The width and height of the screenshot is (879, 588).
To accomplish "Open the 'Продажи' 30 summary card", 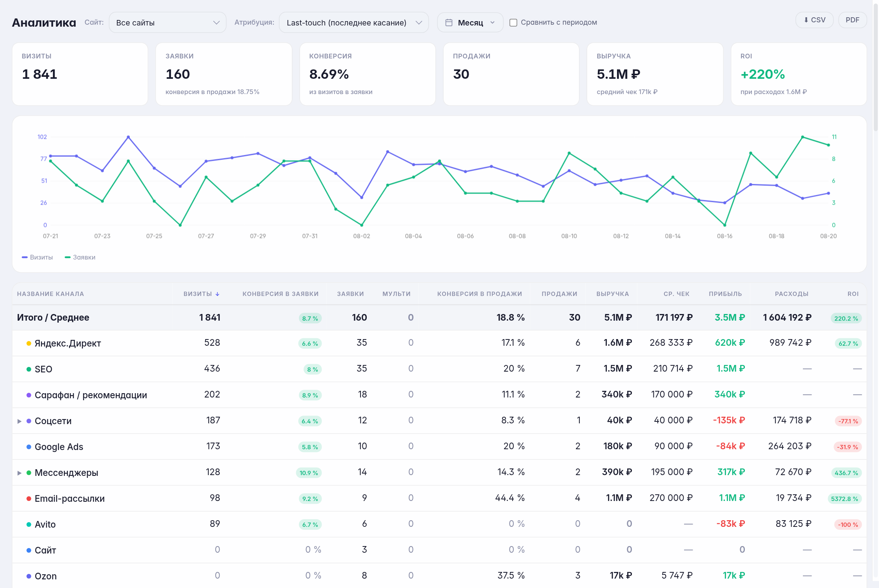I will coord(511,74).
